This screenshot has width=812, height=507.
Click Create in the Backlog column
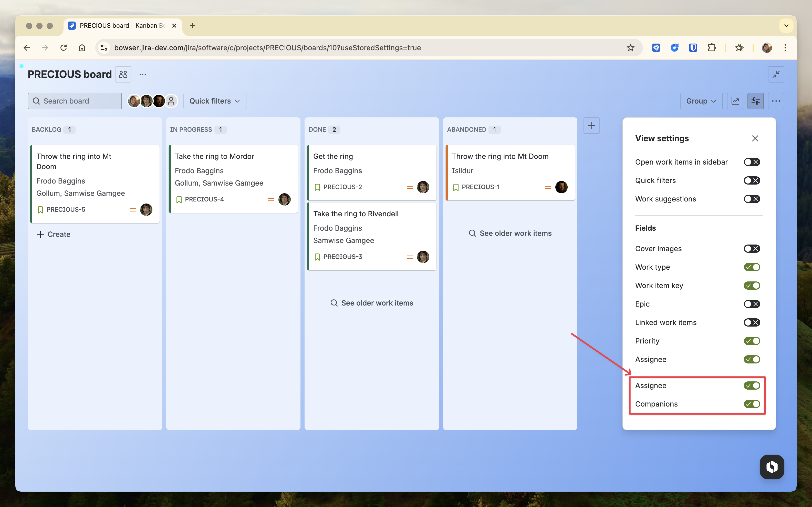pyautogui.click(x=54, y=234)
